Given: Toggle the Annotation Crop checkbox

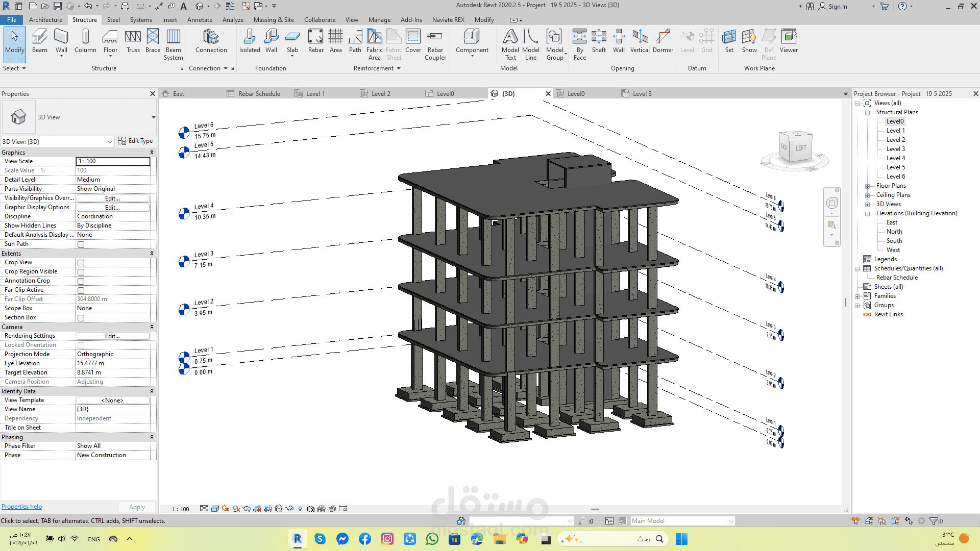Looking at the screenshot, I should pyautogui.click(x=81, y=281).
